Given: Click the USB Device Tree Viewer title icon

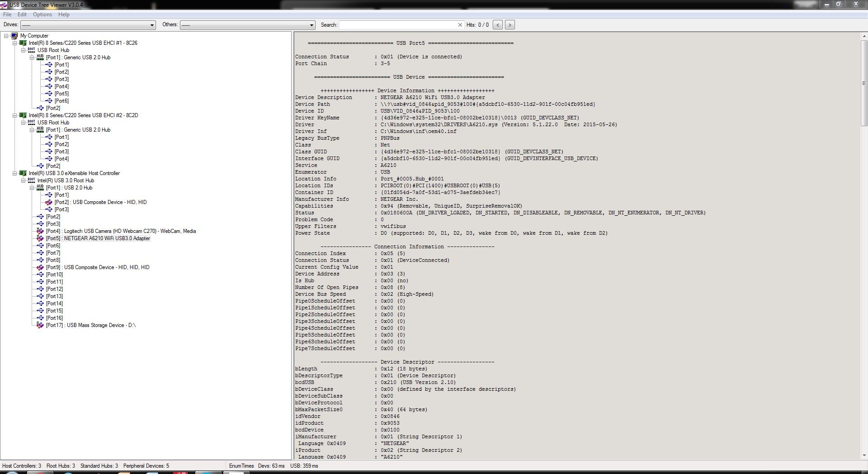Looking at the screenshot, I should (4, 5).
